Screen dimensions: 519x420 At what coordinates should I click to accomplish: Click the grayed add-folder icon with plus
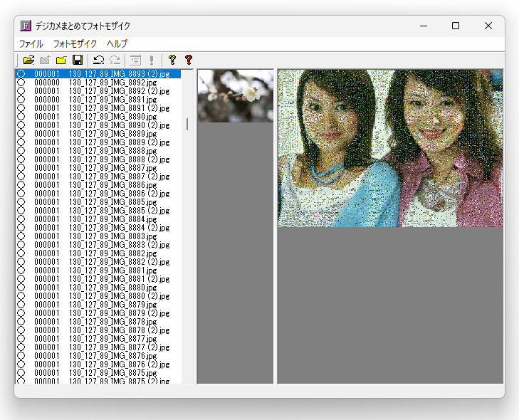pos(45,60)
